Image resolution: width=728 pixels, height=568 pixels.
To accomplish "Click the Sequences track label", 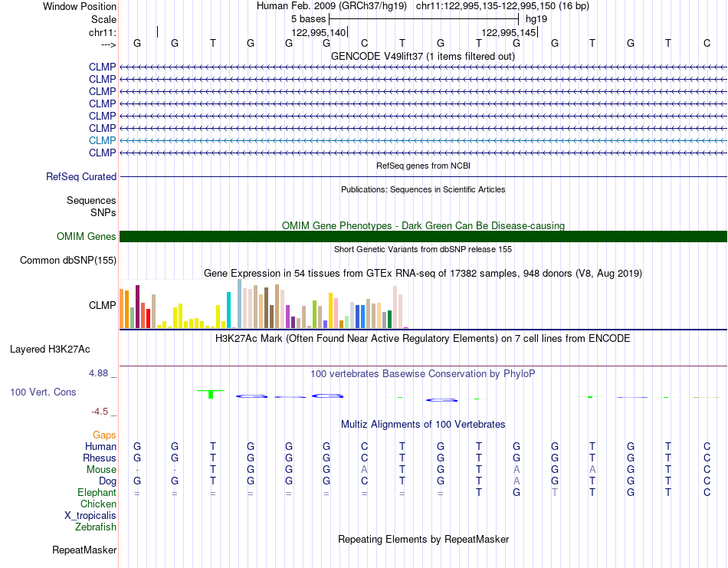I will (91, 200).
